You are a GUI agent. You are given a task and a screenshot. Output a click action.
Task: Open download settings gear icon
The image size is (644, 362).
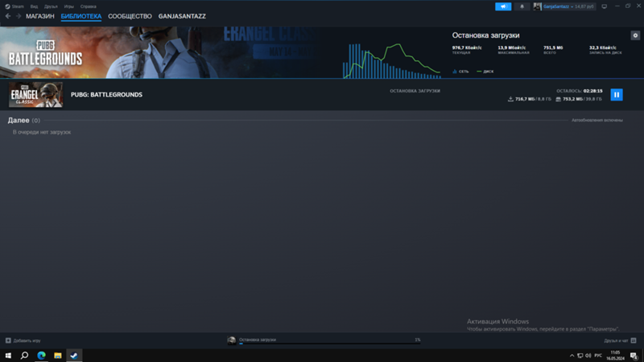635,35
